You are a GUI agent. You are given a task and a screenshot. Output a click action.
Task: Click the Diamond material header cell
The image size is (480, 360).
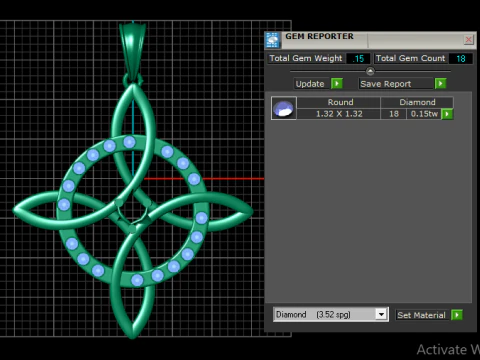point(417,102)
